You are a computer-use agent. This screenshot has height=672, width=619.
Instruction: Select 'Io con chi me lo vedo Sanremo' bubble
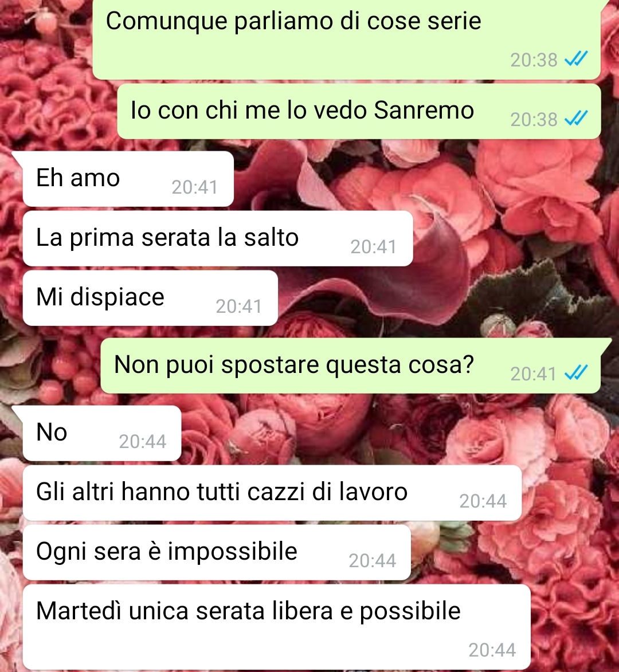(x=359, y=111)
